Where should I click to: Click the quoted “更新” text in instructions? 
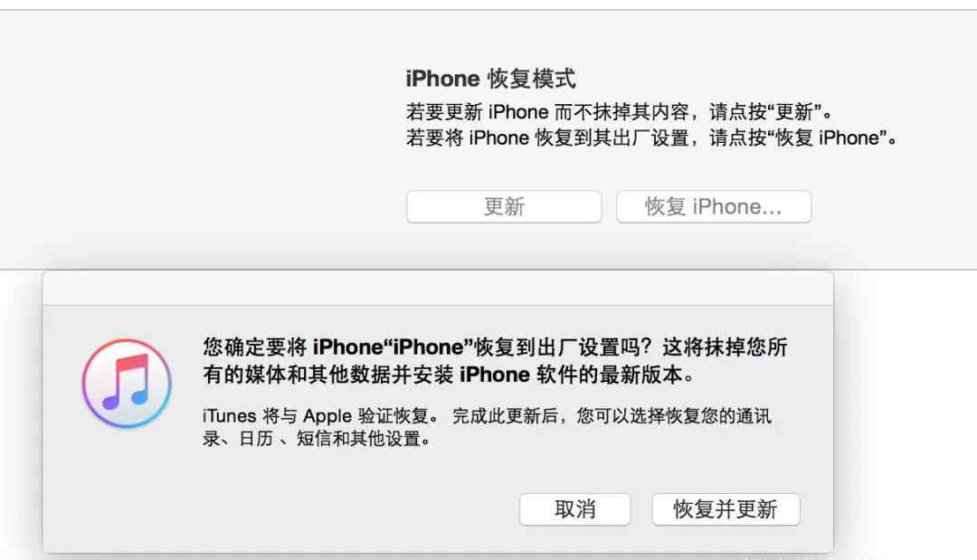792,112
